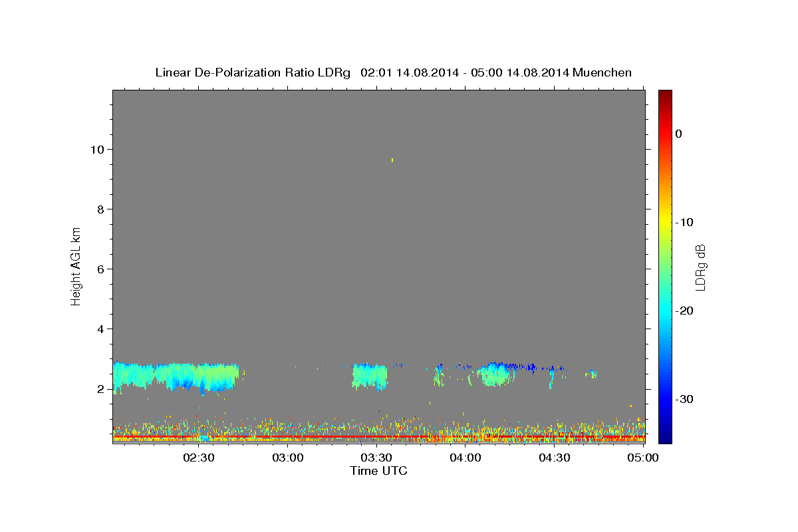
Task: Click the 'Time UTC' axis label
Action: pyautogui.click(x=378, y=471)
